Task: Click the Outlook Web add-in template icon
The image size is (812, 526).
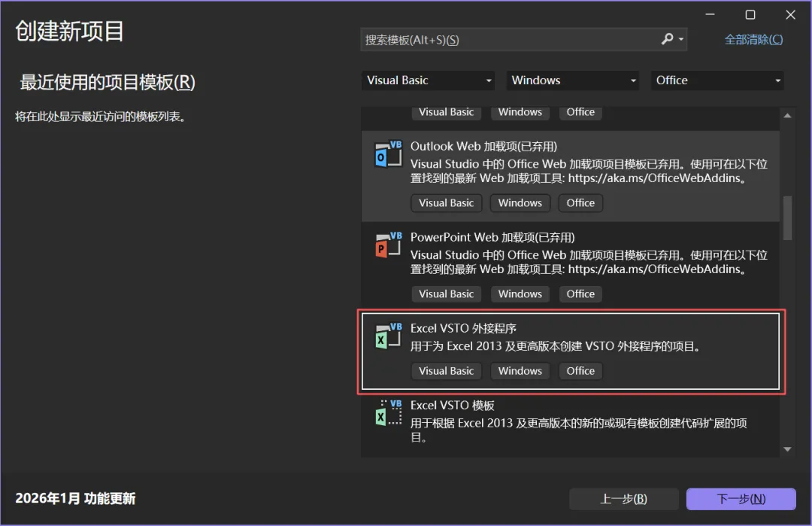Action: (x=389, y=154)
